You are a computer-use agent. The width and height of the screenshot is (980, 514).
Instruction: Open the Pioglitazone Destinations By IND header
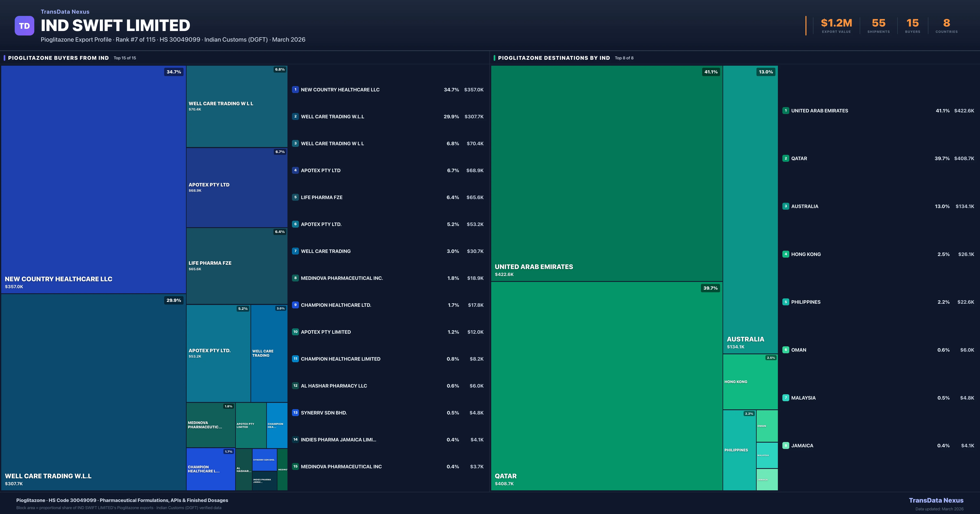click(x=553, y=58)
